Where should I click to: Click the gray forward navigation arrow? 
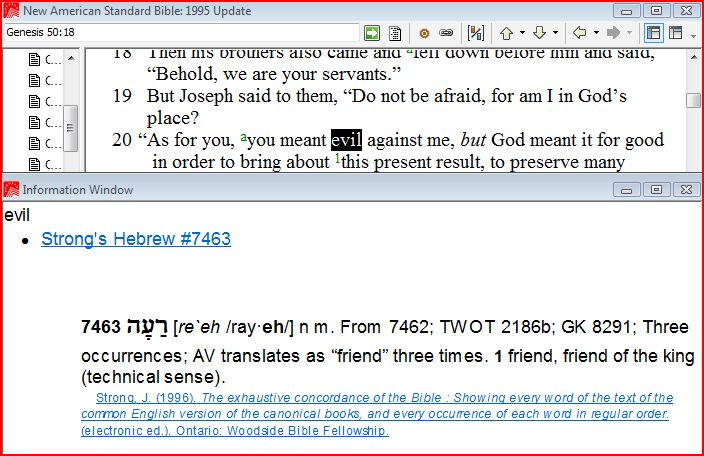tap(613, 33)
